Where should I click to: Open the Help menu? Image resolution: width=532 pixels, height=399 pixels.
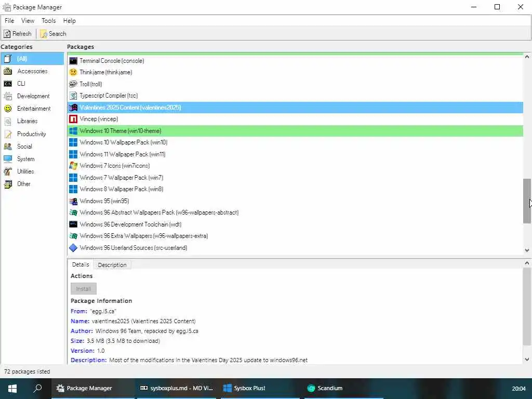pyautogui.click(x=69, y=21)
